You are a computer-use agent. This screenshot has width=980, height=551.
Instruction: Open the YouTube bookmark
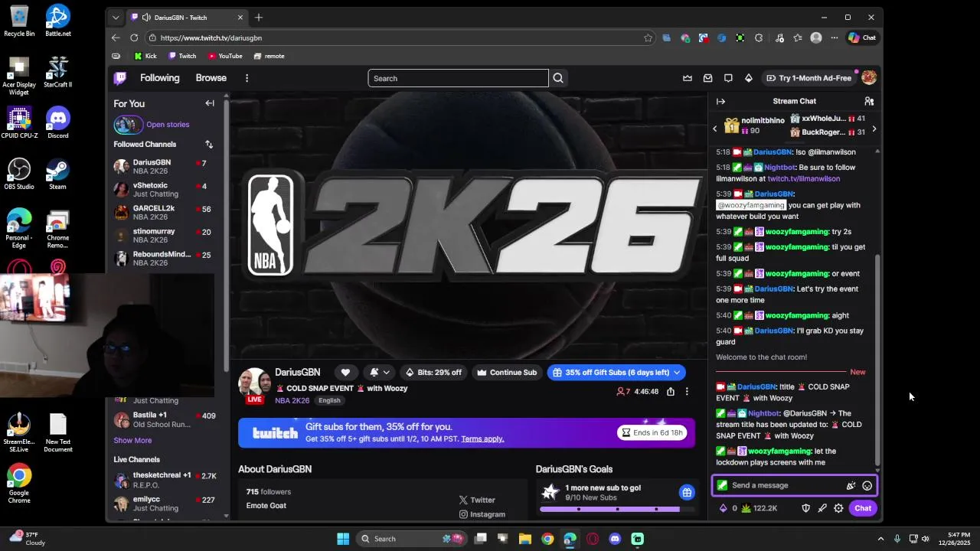(x=225, y=56)
